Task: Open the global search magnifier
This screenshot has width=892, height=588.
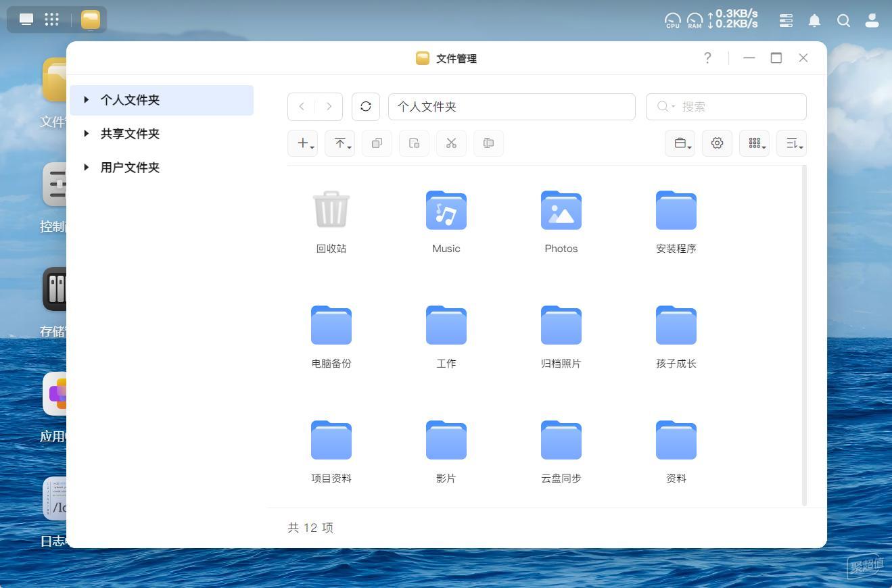Action: click(843, 21)
